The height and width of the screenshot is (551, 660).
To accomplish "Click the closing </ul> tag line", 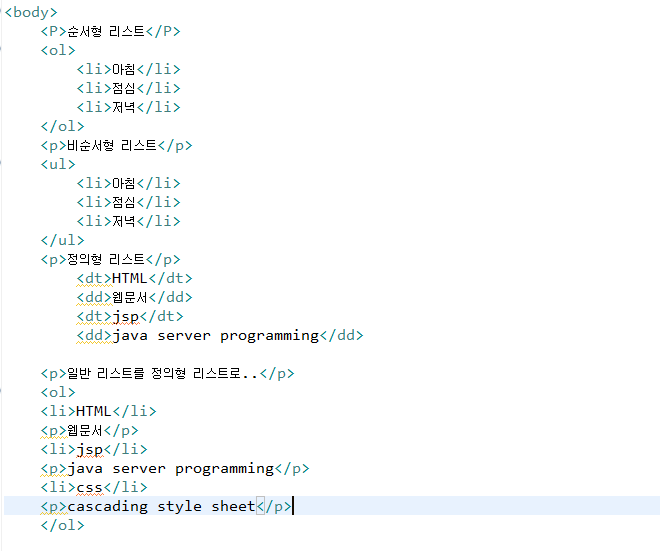I will (62, 240).
